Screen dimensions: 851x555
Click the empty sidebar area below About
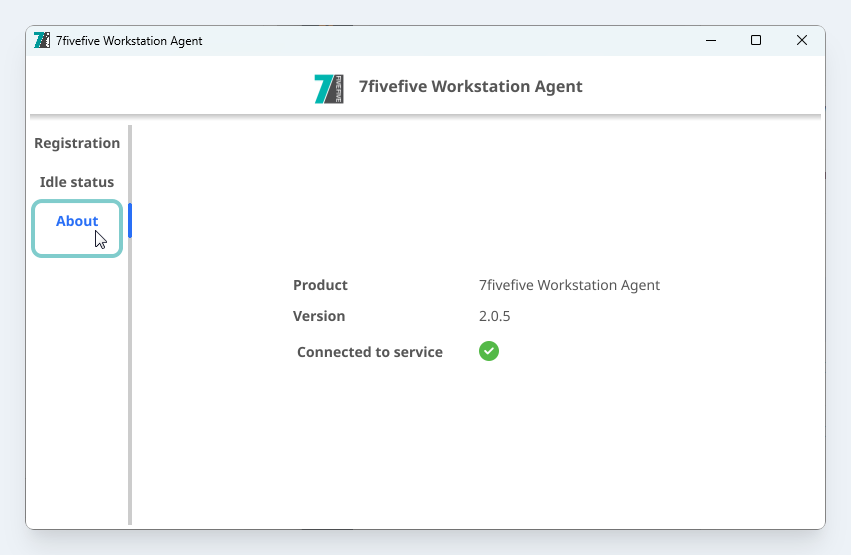(77, 400)
